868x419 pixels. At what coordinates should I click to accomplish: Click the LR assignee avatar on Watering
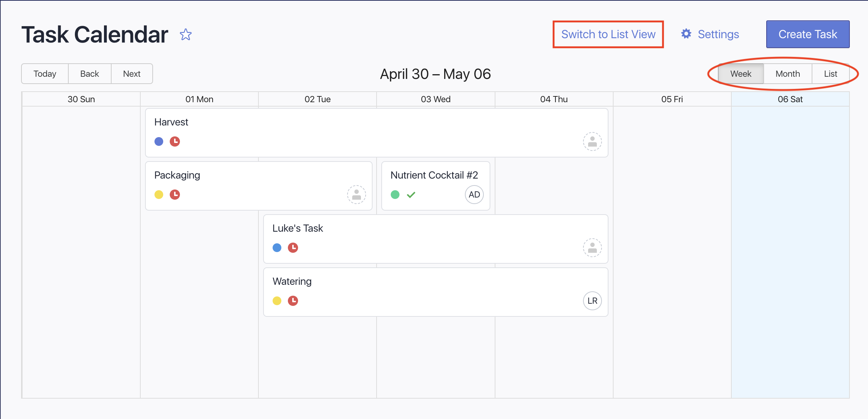[592, 301]
